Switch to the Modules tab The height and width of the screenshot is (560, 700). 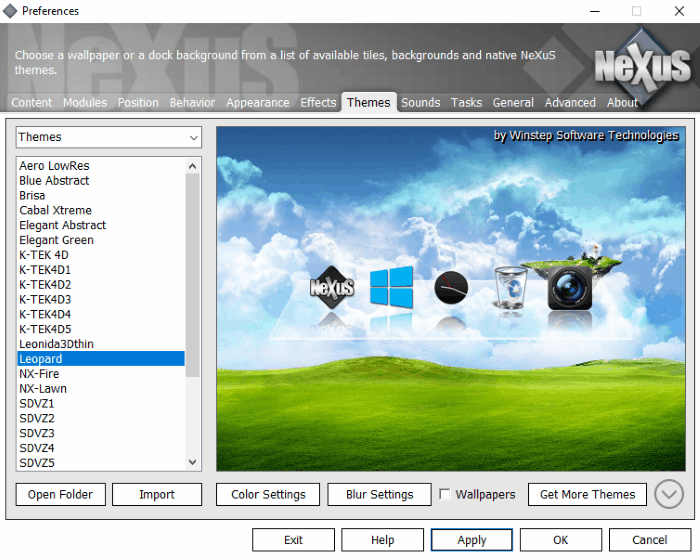tap(85, 103)
